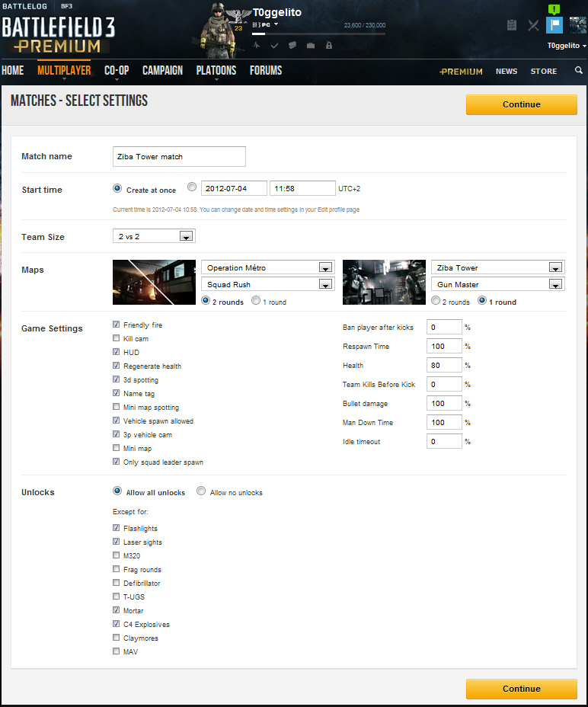The height and width of the screenshot is (707, 588).
Task: Open the search magnifier icon
Action: pyautogui.click(x=579, y=70)
